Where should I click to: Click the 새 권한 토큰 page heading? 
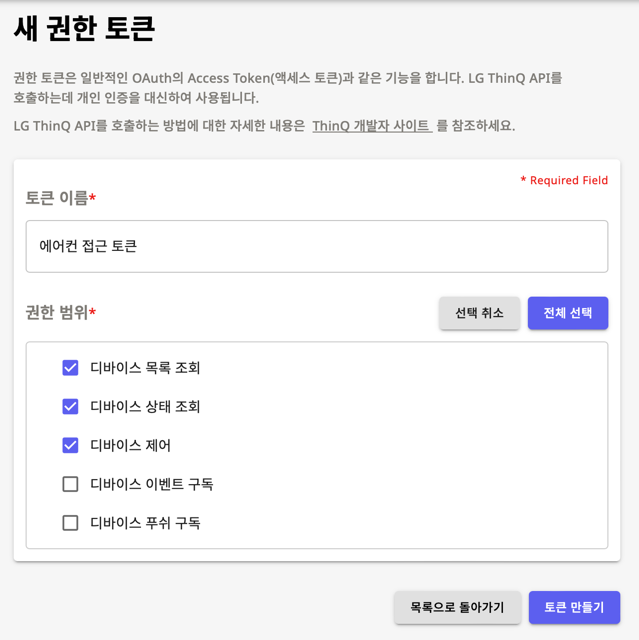84,29
